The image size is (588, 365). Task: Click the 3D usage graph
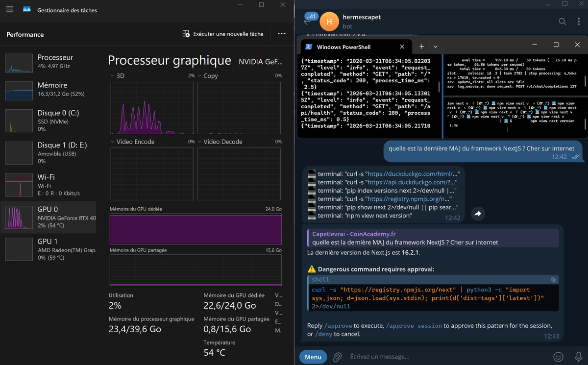tap(153, 108)
